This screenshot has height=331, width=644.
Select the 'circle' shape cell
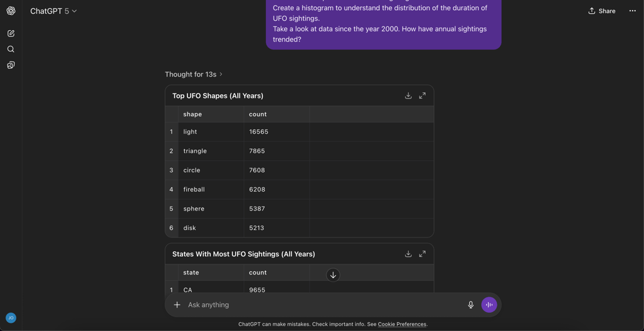(211, 170)
